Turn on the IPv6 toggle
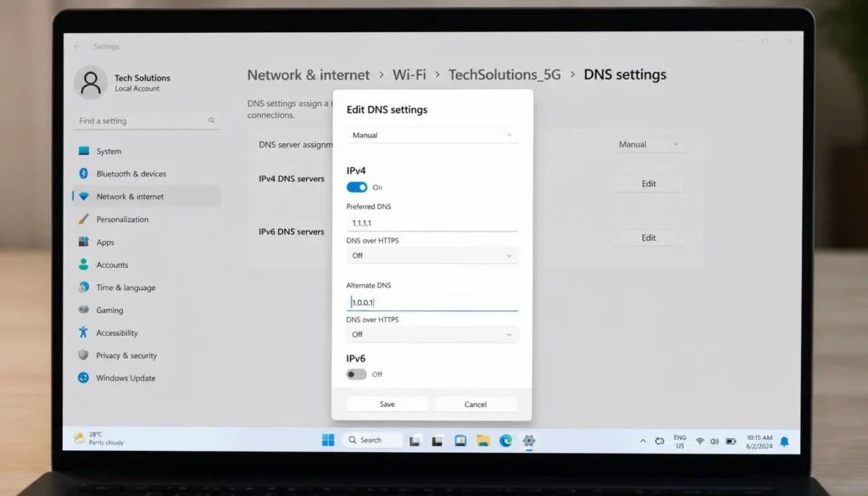868x496 pixels. pos(357,374)
